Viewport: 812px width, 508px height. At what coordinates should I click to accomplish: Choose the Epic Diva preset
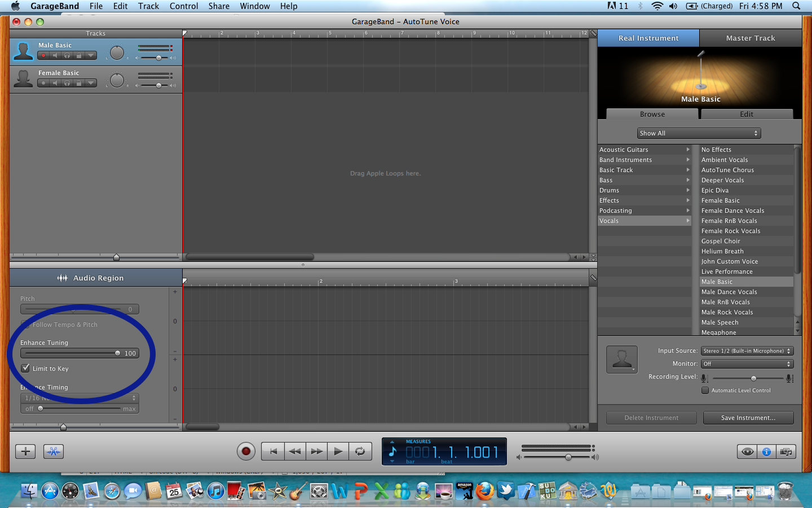click(x=746, y=190)
